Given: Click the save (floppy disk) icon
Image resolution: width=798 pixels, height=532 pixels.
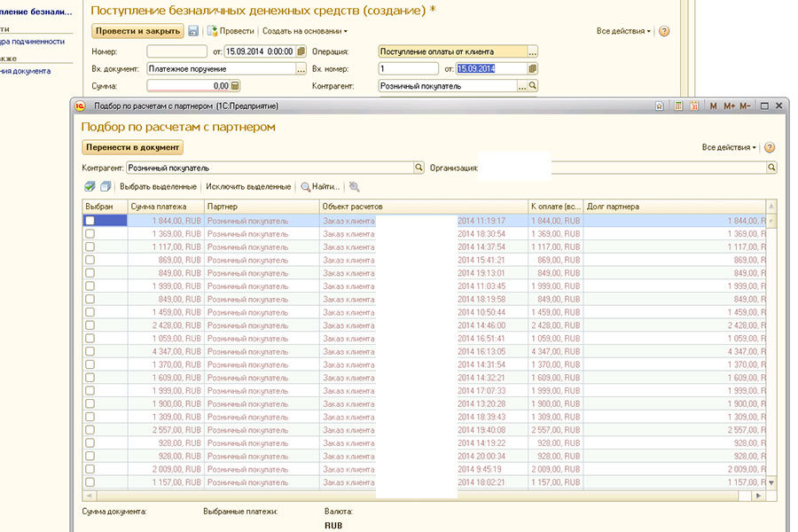Looking at the screenshot, I should point(193,31).
